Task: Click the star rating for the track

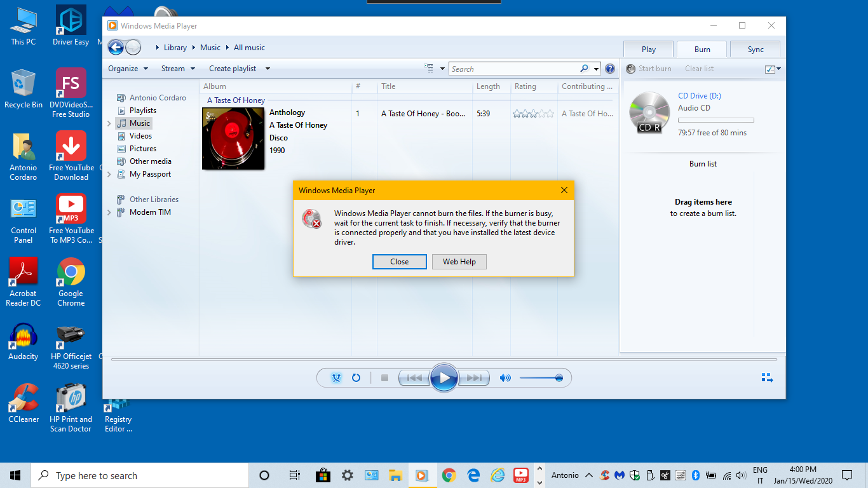Action: [x=533, y=114]
